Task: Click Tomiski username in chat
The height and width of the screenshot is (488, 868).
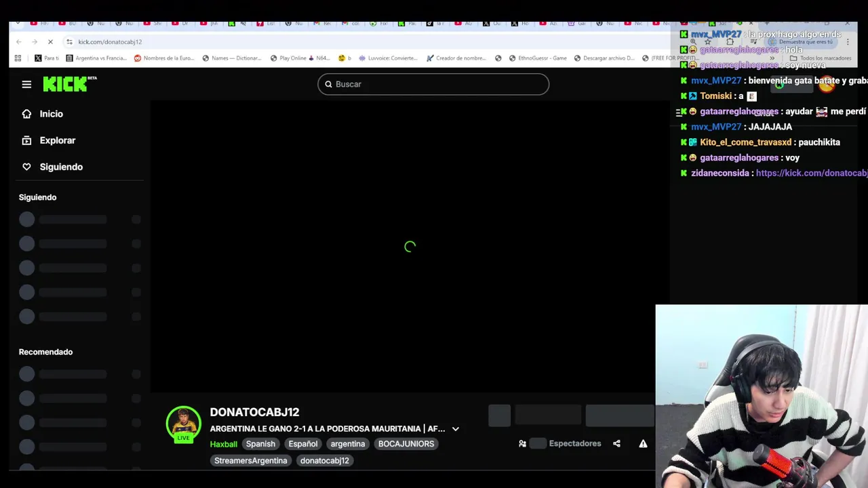Action: click(x=715, y=96)
